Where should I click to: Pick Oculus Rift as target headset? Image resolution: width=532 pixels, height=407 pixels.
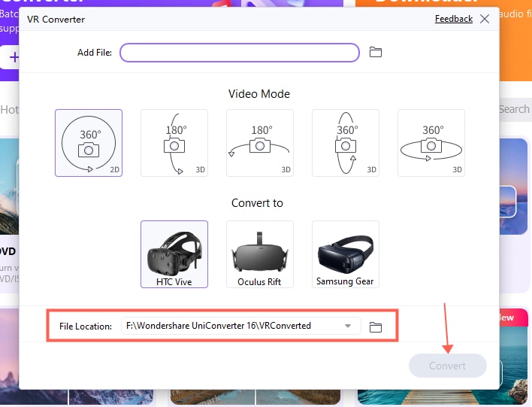point(260,254)
